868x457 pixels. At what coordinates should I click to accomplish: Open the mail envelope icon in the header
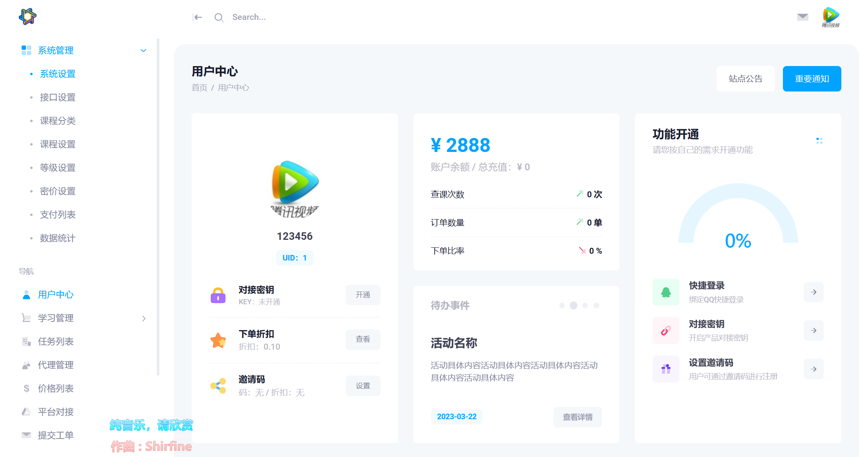(x=802, y=17)
